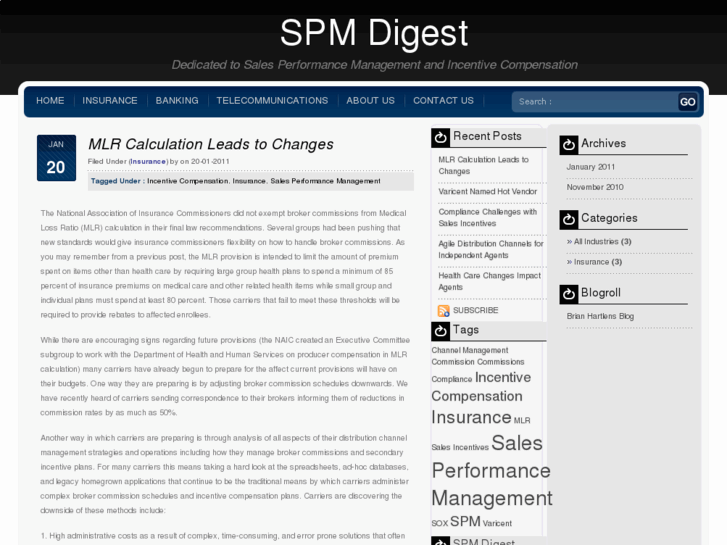Open Compliance Challenges with Sales Incentives post
727x545 pixels.
tap(488, 218)
